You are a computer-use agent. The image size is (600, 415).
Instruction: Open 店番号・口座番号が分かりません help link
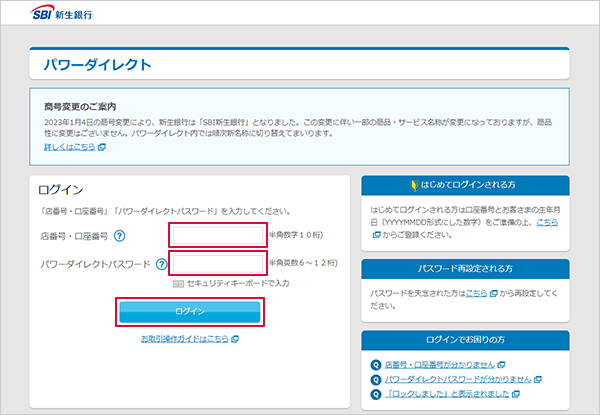pyautogui.click(x=440, y=365)
